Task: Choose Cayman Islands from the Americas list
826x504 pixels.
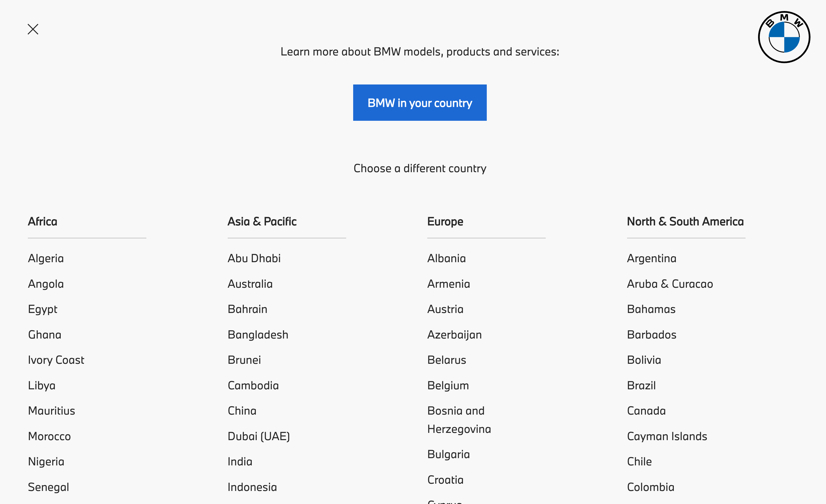Action: click(667, 436)
